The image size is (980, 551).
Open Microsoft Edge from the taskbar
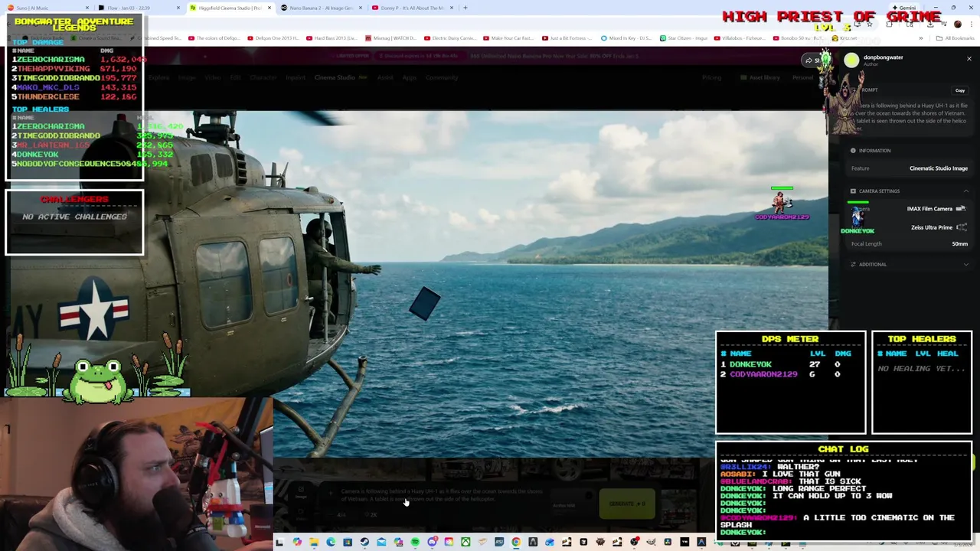331,543
